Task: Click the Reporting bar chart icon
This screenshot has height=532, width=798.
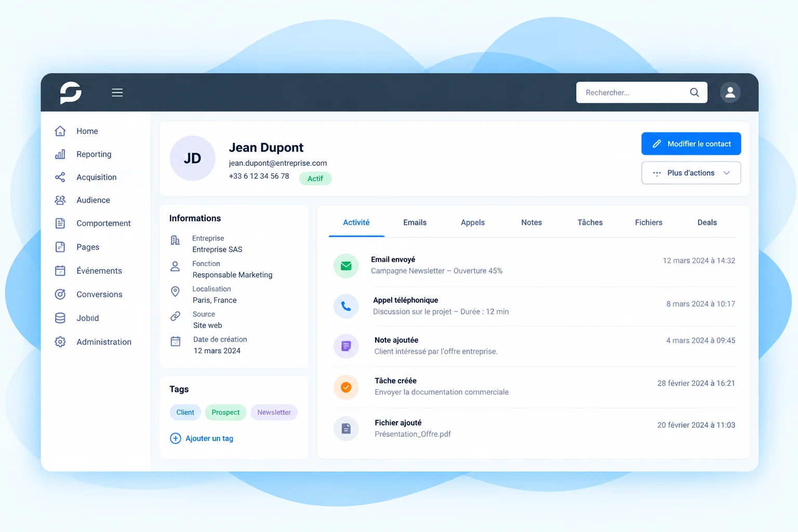Action: pos(60,154)
